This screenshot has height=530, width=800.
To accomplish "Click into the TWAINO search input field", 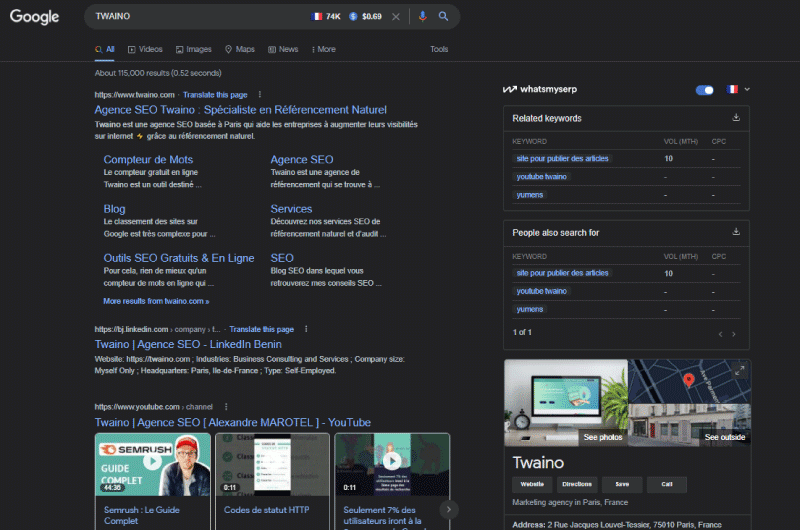I will click(199, 16).
